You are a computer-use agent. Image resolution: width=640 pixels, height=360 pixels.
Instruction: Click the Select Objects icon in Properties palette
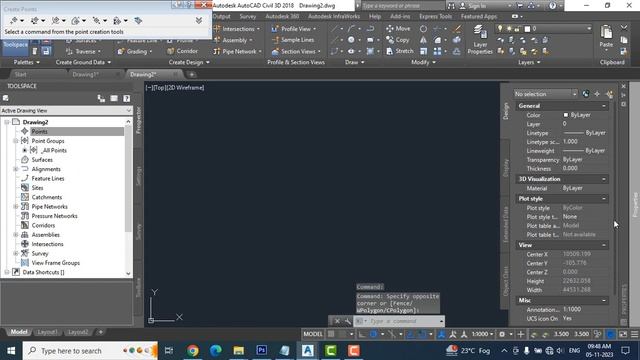point(597,94)
